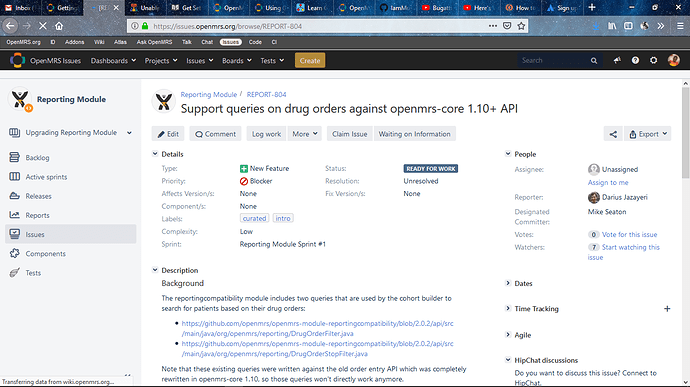
Task: Expand the Dates section
Action: click(508, 283)
